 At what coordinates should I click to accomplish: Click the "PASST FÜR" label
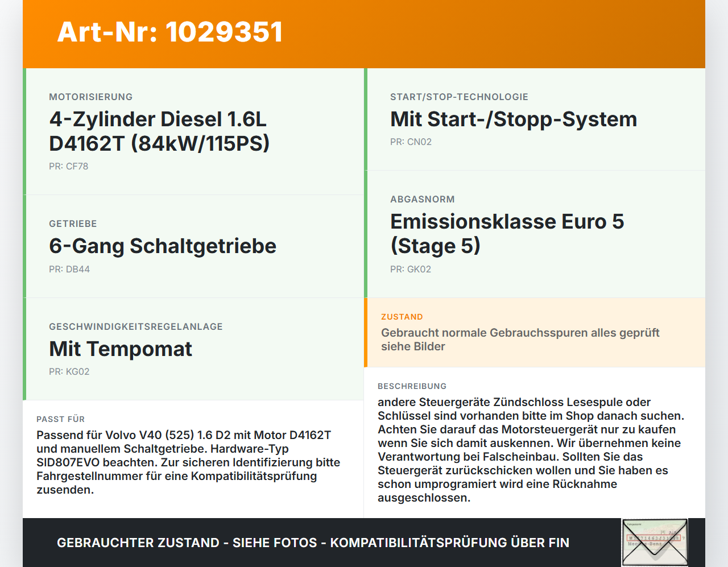point(60,419)
